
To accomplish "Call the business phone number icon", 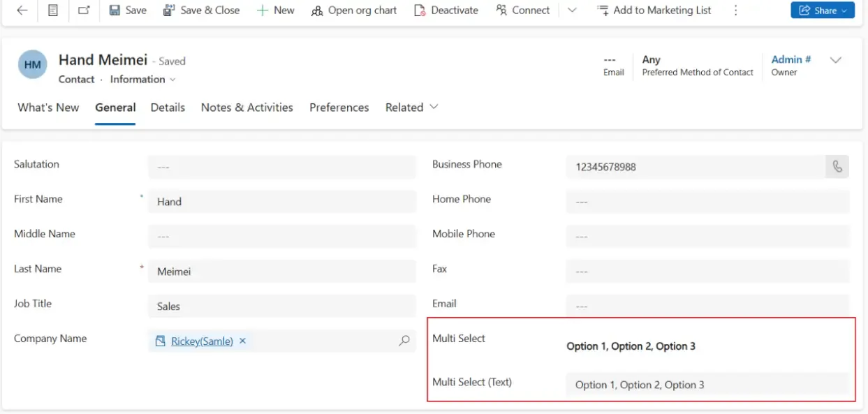I will pos(837,167).
